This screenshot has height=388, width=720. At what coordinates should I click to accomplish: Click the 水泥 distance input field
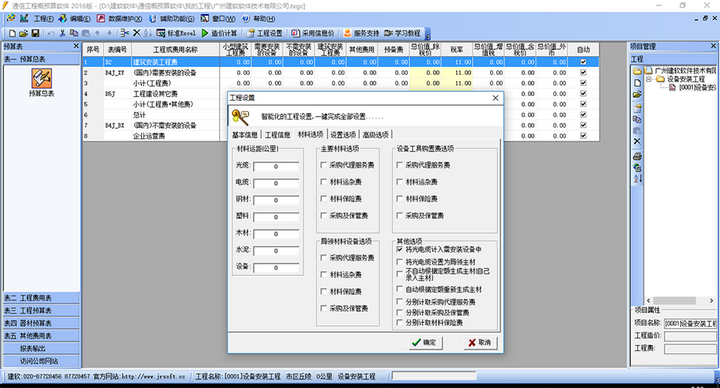(276, 251)
